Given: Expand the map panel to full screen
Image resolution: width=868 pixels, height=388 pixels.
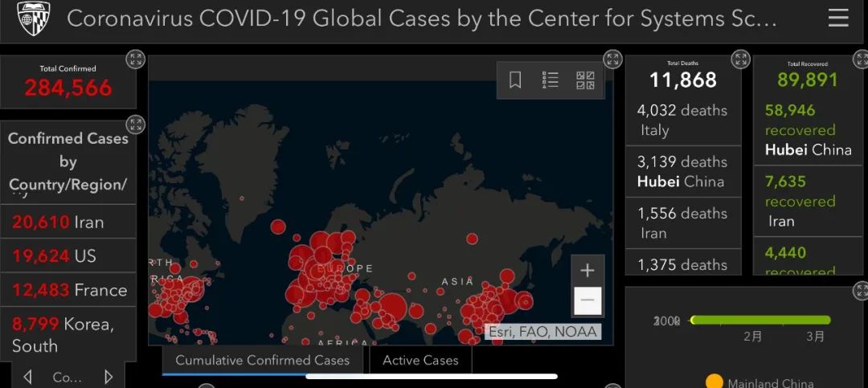Looking at the screenshot, I should click(x=612, y=59).
